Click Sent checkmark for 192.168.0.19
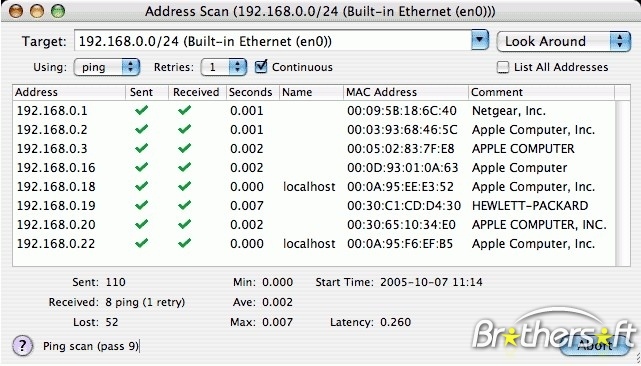The height and width of the screenshot is (366, 641). coord(141,205)
